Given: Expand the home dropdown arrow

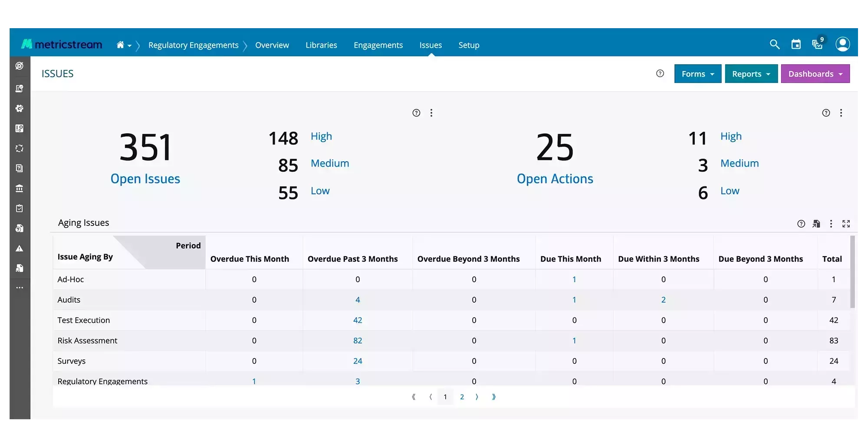Looking at the screenshot, I should tap(129, 46).
